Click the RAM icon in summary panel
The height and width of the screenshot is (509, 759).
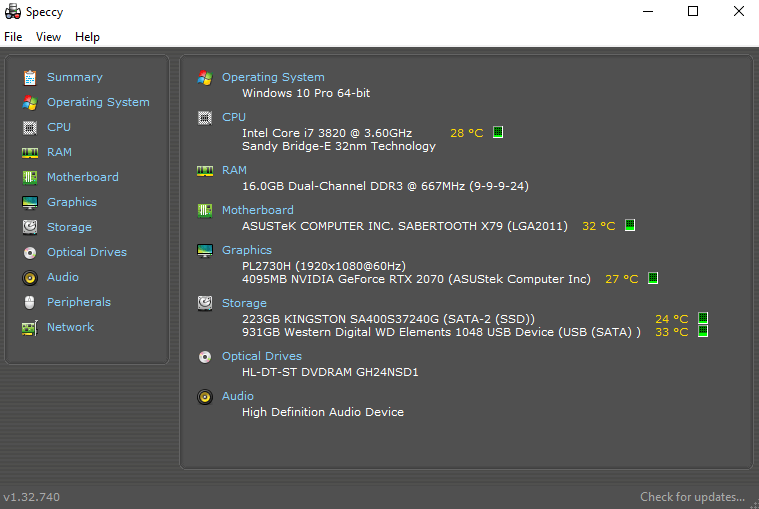point(205,171)
